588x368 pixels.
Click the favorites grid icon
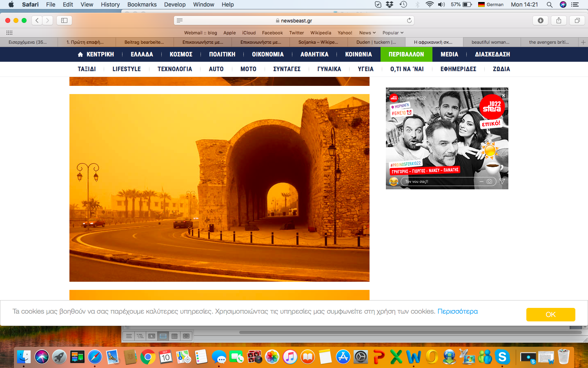[9, 33]
